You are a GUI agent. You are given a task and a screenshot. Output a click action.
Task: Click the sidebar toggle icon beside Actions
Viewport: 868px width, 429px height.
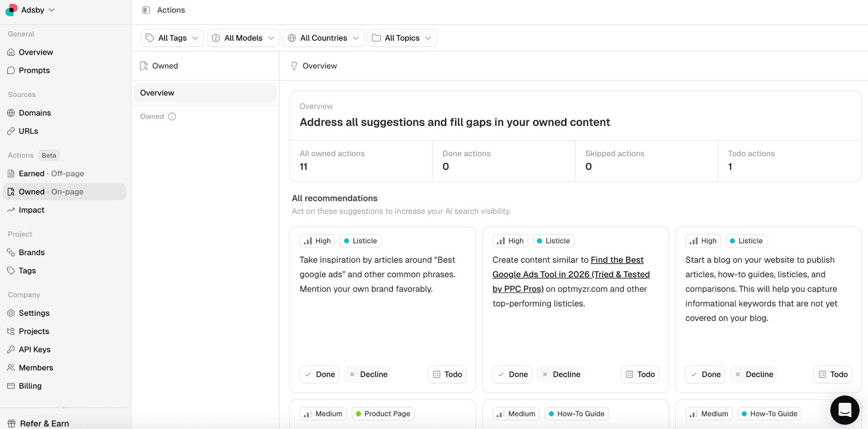click(146, 10)
